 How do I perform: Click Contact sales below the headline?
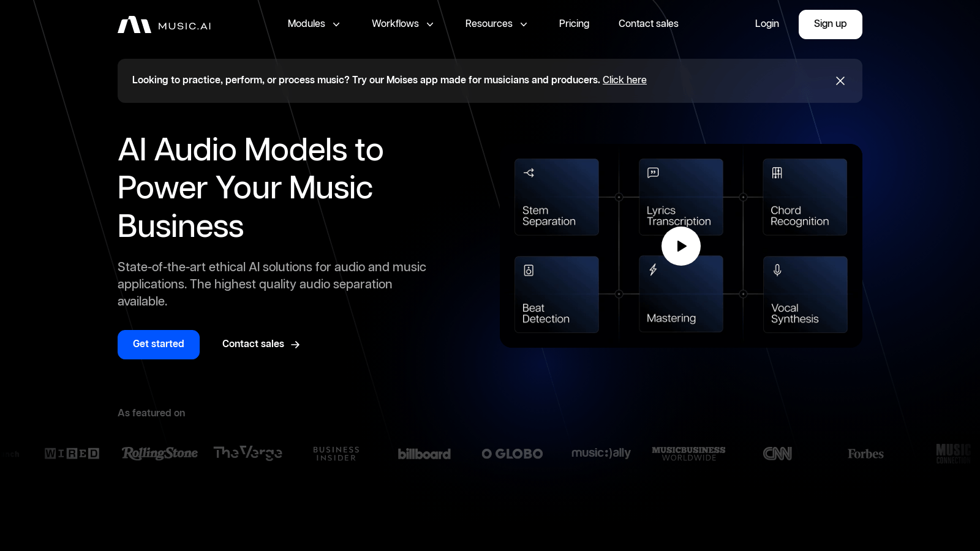click(261, 345)
